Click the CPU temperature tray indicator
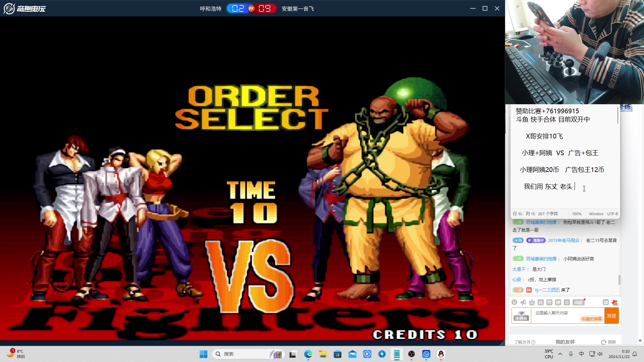 [549, 354]
